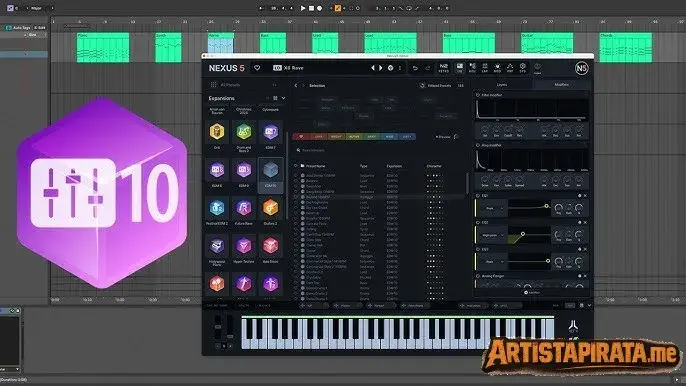Image resolution: width=686 pixels, height=386 pixels.
Task: Select the Hyper Techno expansion icon
Action: [244, 246]
